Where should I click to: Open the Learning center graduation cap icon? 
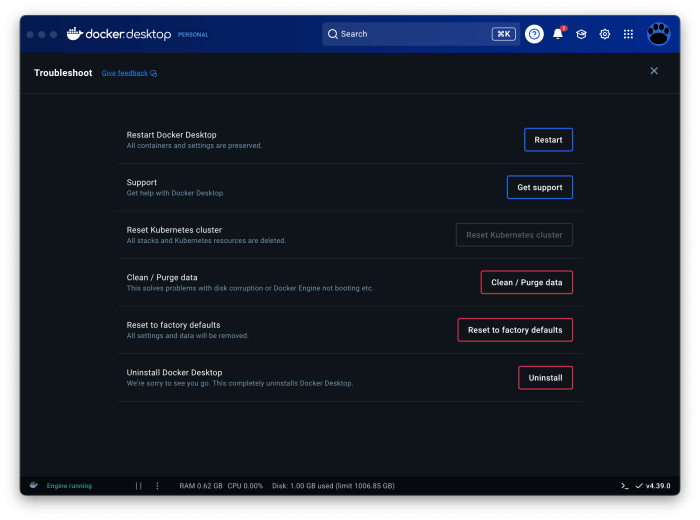coord(581,34)
